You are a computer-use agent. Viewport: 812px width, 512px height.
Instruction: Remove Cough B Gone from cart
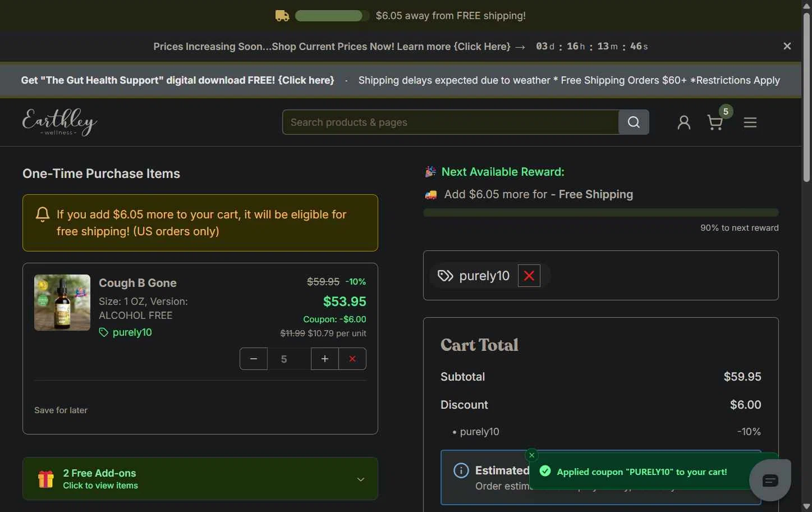(x=352, y=359)
